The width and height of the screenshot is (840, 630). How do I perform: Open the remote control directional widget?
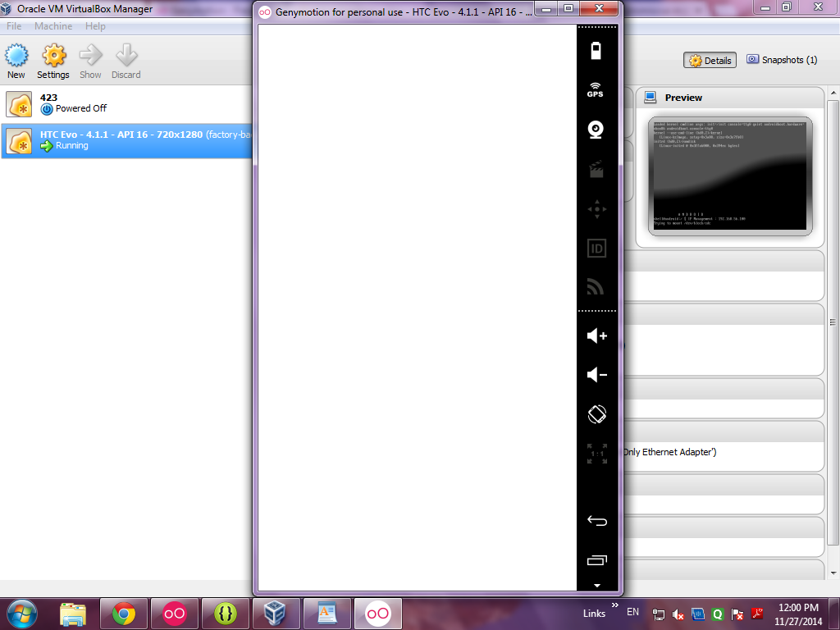pos(597,209)
